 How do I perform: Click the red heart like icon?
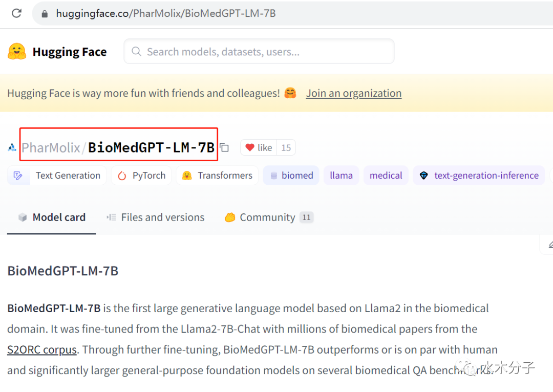(x=250, y=147)
